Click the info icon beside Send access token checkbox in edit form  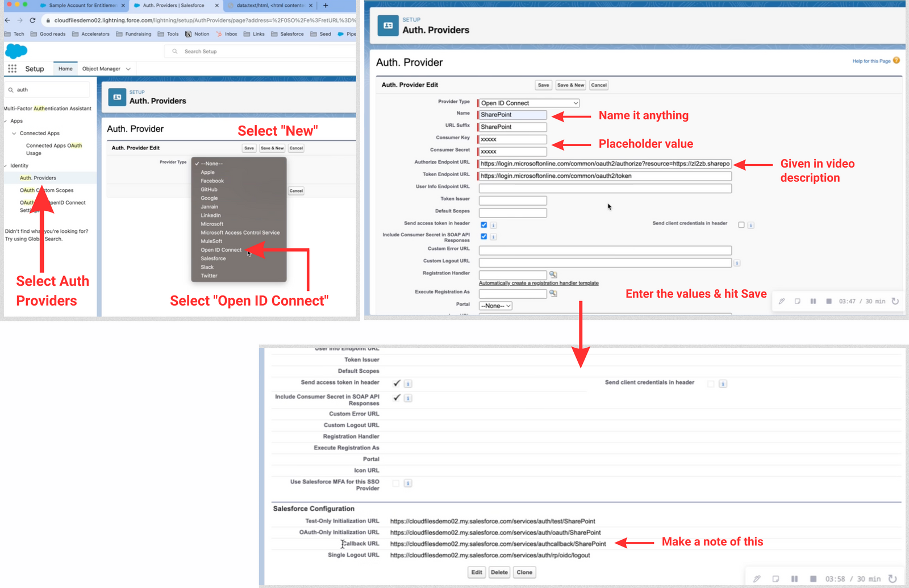[493, 225]
